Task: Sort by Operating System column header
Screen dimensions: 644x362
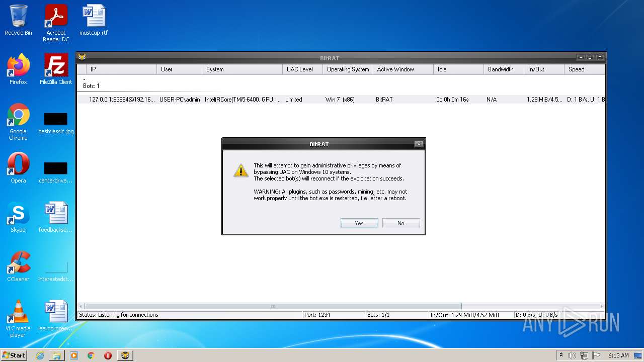Action: pyautogui.click(x=348, y=69)
